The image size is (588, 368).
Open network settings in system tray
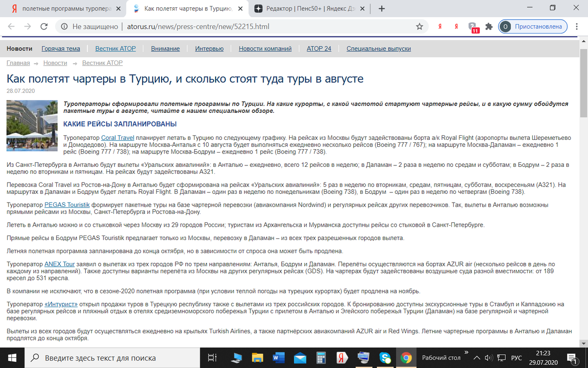tap(501, 358)
